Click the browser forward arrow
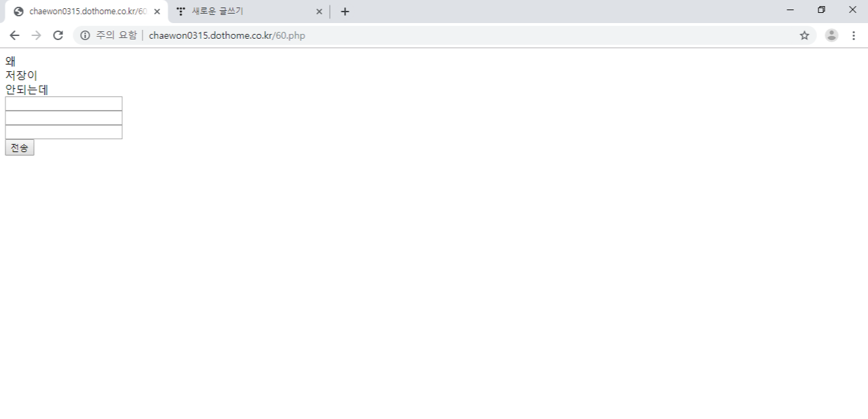Screen dimensions: 868x419 [x=36, y=35]
